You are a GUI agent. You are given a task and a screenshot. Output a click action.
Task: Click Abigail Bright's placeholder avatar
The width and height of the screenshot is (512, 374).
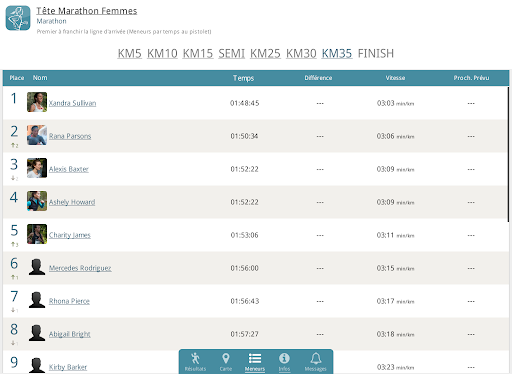pos(37,333)
